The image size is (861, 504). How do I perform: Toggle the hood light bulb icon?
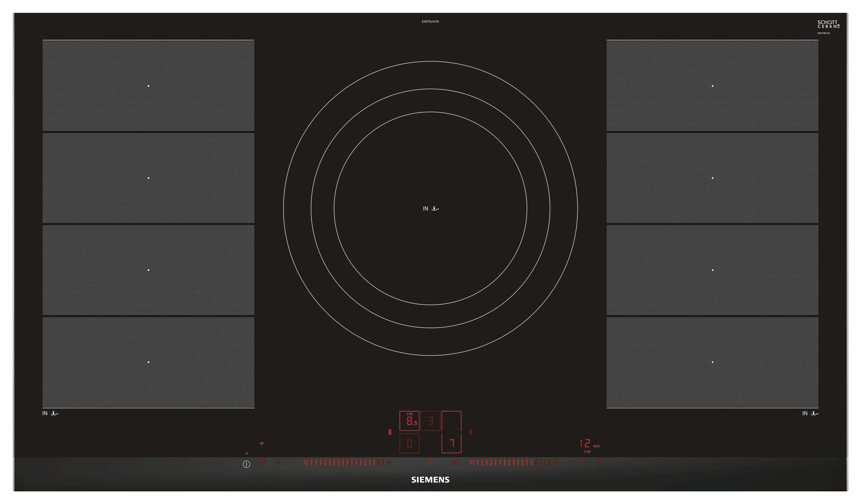431,462
